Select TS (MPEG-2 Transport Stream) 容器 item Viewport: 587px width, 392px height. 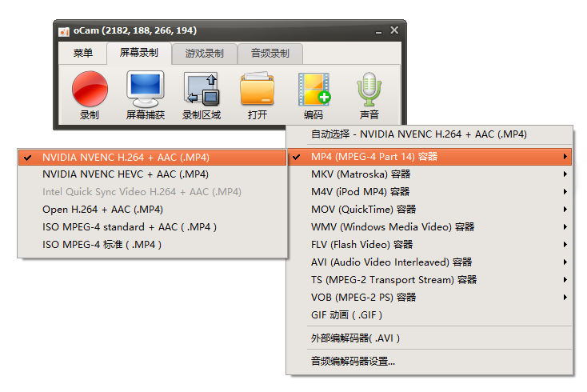(x=429, y=280)
